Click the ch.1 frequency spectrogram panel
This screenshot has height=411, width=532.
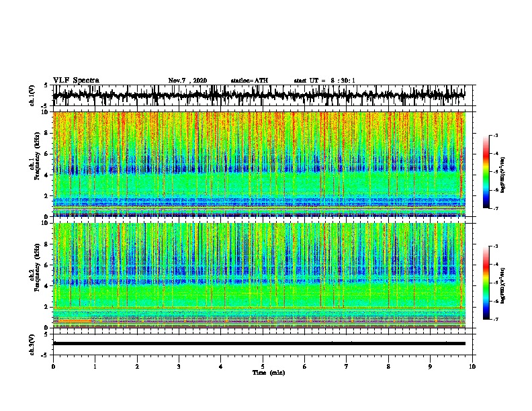pos(259,164)
